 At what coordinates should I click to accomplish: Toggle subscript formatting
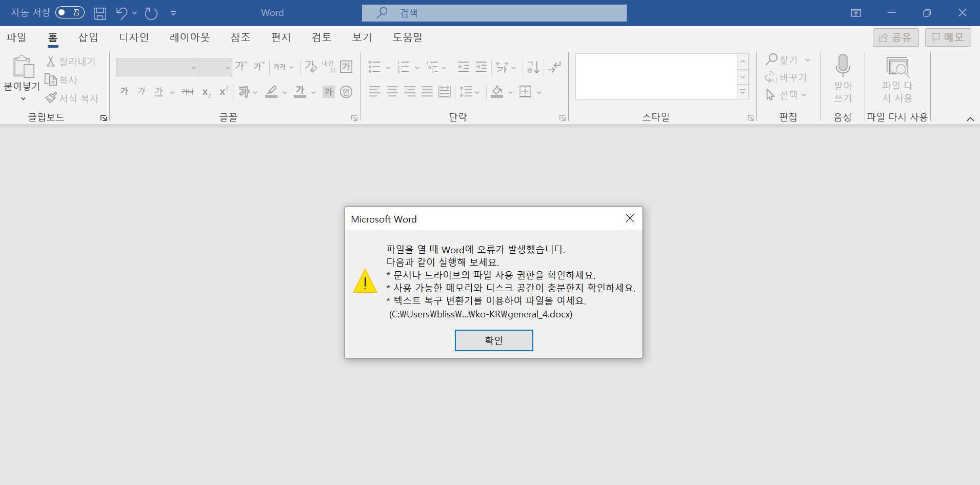(206, 92)
